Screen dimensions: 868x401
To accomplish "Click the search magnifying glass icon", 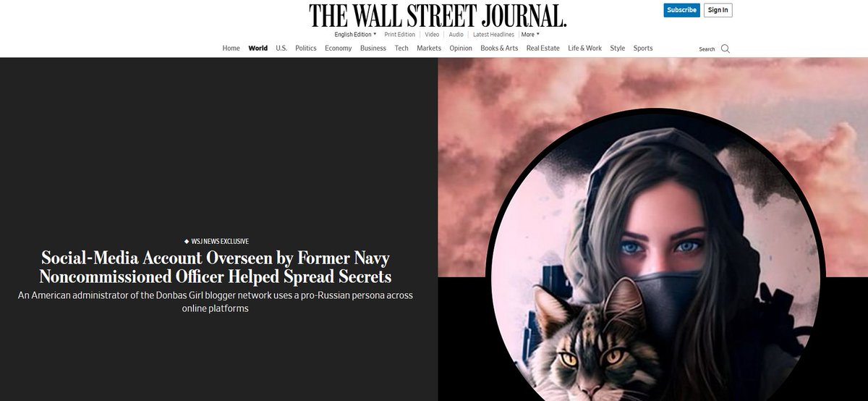I will coord(726,48).
